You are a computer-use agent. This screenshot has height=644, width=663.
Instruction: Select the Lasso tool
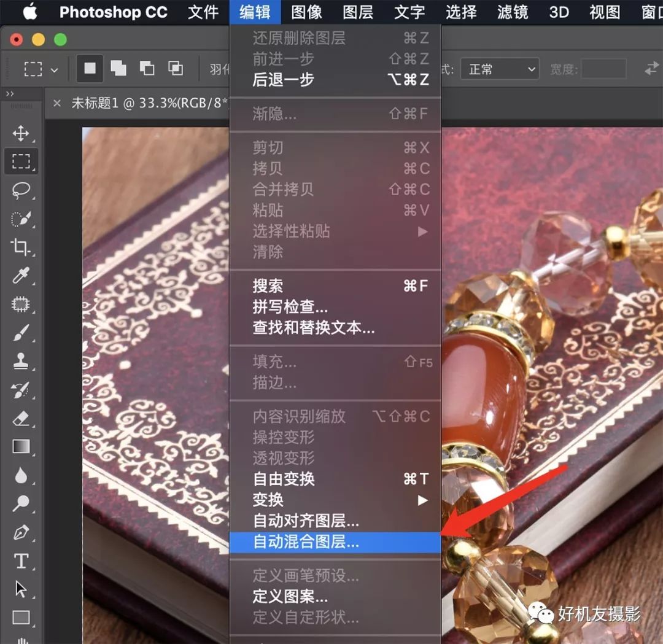click(21, 190)
